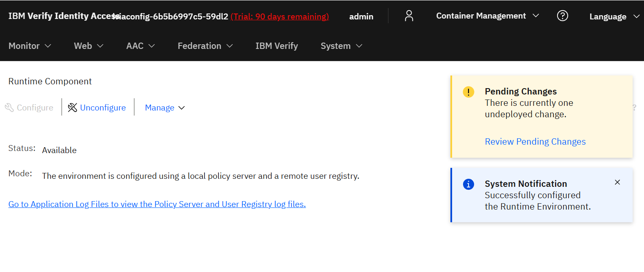This screenshot has height=272, width=644.
Task: Open the help question mark icon
Action: pos(563,16)
